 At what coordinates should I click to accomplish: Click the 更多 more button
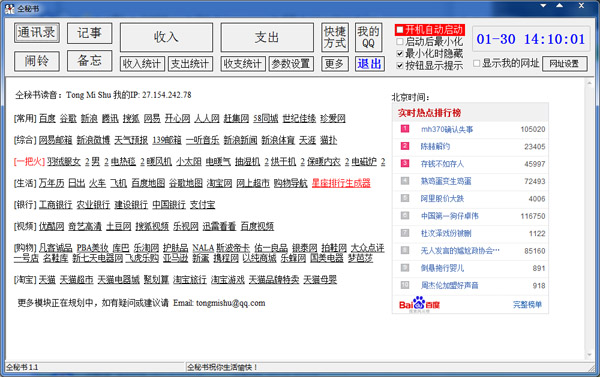tap(335, 64)
